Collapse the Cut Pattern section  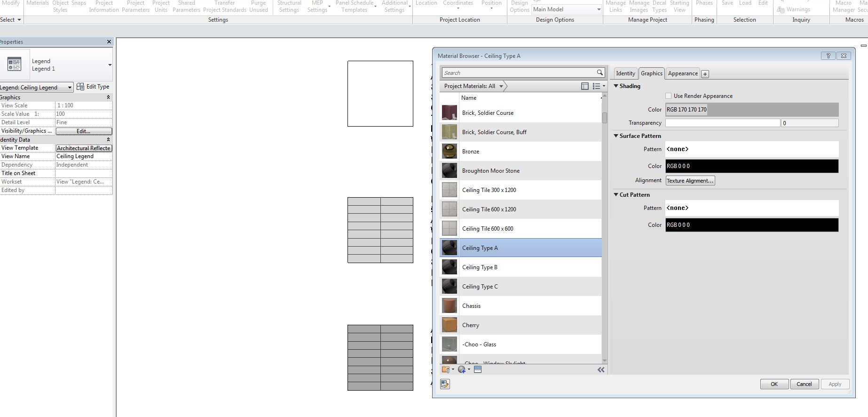616,194
